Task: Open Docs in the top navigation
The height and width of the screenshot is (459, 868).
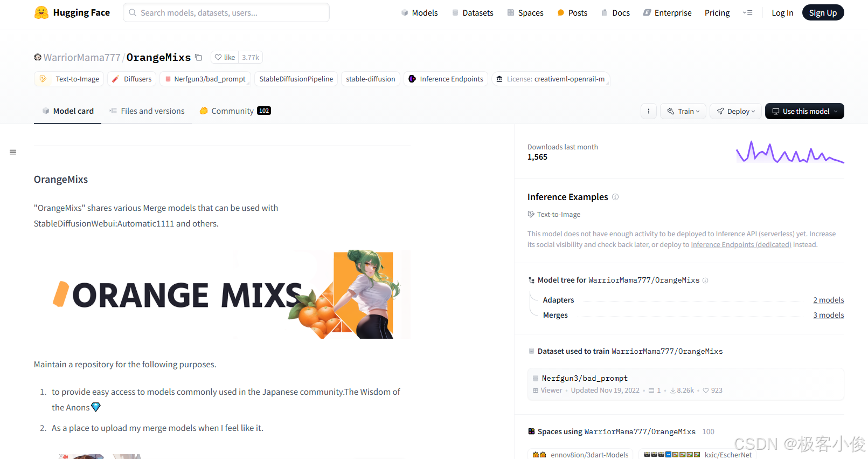Action: tap(615, 12)
